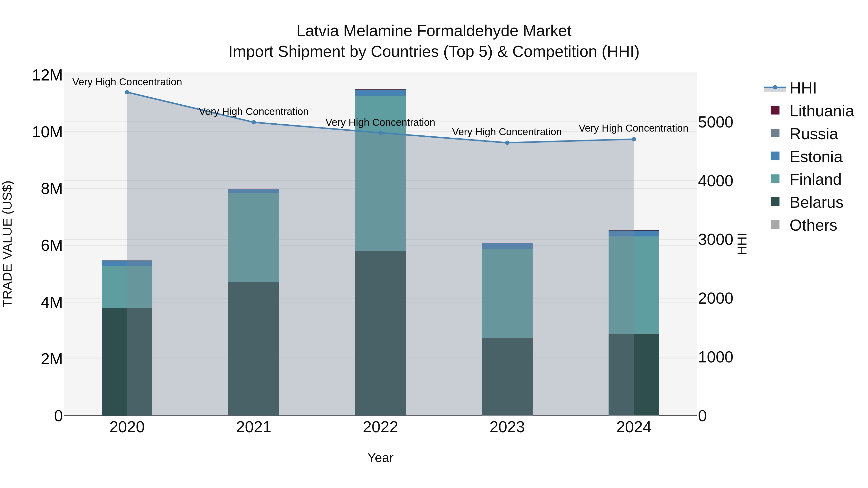Click the 3000 HHI axis tick
The image size is (868, 488).
716,240
